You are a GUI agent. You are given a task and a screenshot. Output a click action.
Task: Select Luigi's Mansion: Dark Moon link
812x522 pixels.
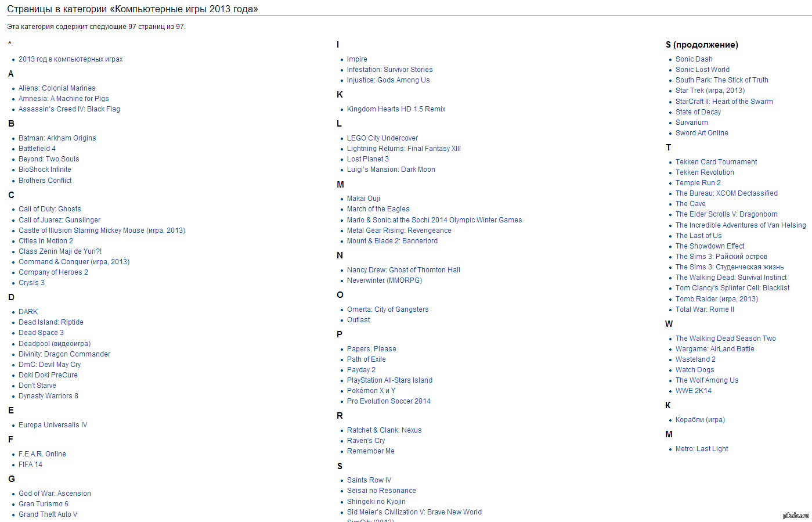[x=391, y=170]
